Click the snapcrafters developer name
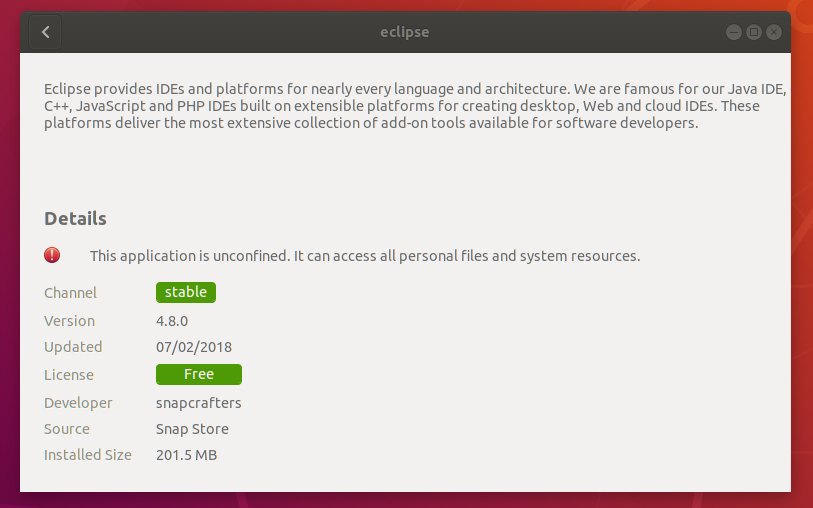 (x=199, y=403)
